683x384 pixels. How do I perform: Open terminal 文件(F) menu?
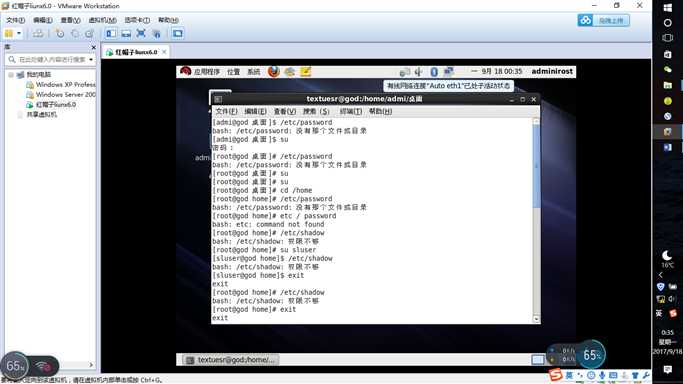[226, 111]
